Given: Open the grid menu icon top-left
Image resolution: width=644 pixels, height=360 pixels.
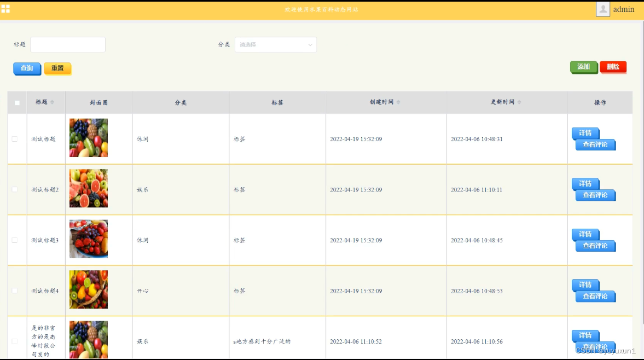Looking at the screenshot, I should (x=7, y=9).
